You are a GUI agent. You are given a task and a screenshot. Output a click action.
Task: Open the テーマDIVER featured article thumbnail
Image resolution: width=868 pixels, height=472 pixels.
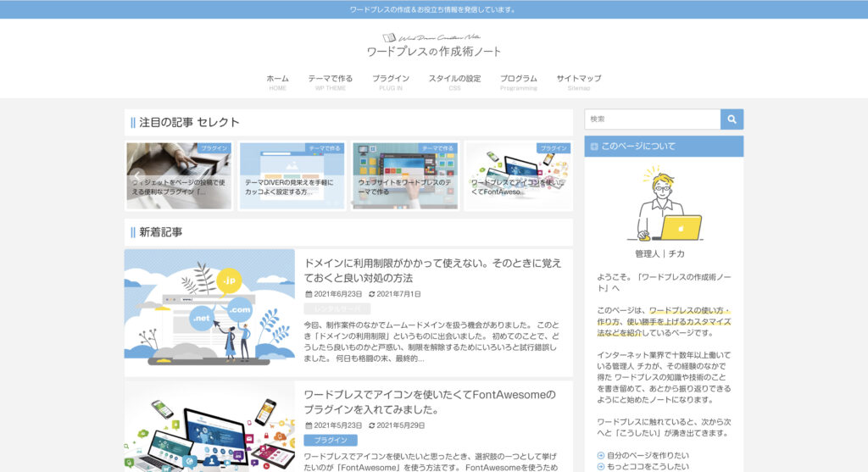coord(292,176)
